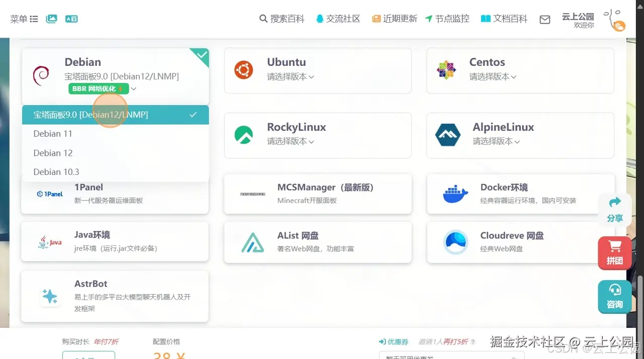Image resolution: width=644 pixels, height=359 pixels.
Task: Click the Ubuntu logo icon
Action: pos(244,70)
